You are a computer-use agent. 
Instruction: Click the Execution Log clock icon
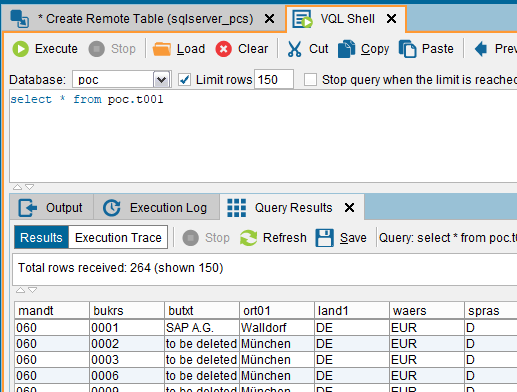pos(111,208)
